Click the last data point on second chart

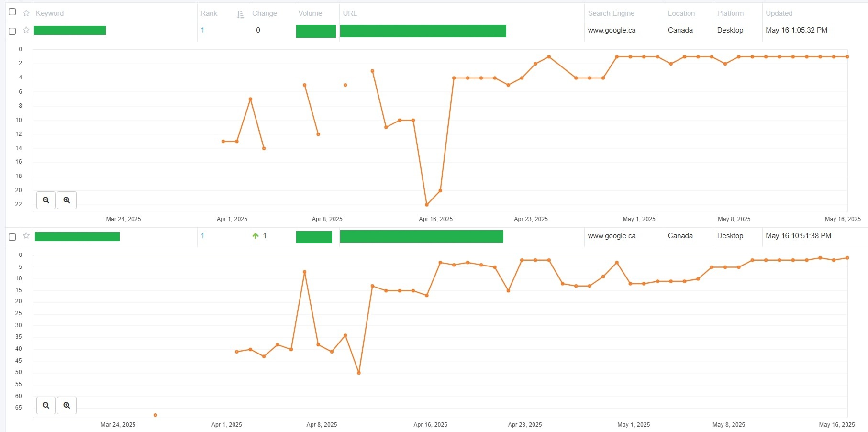847,258
